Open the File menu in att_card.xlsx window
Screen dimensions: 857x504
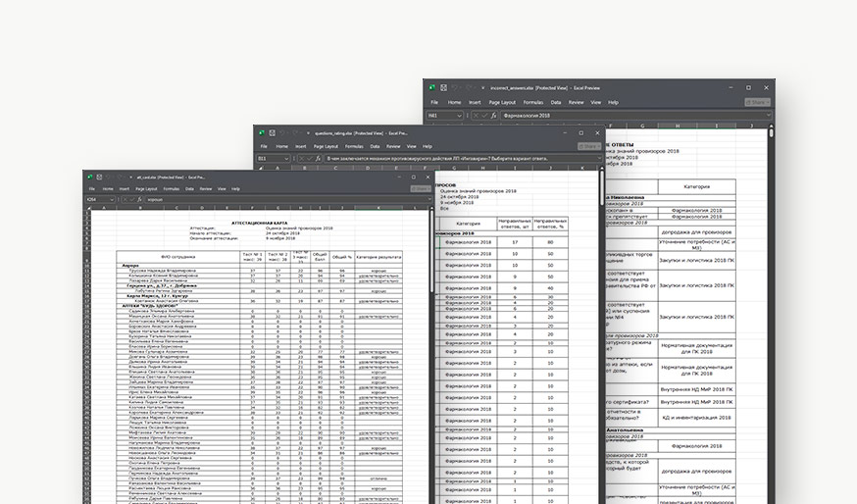tap(93, 187)
